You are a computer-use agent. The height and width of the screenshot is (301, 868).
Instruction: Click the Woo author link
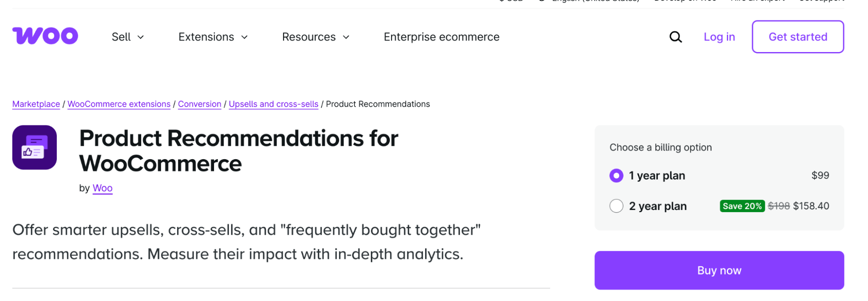pos(102,188)
